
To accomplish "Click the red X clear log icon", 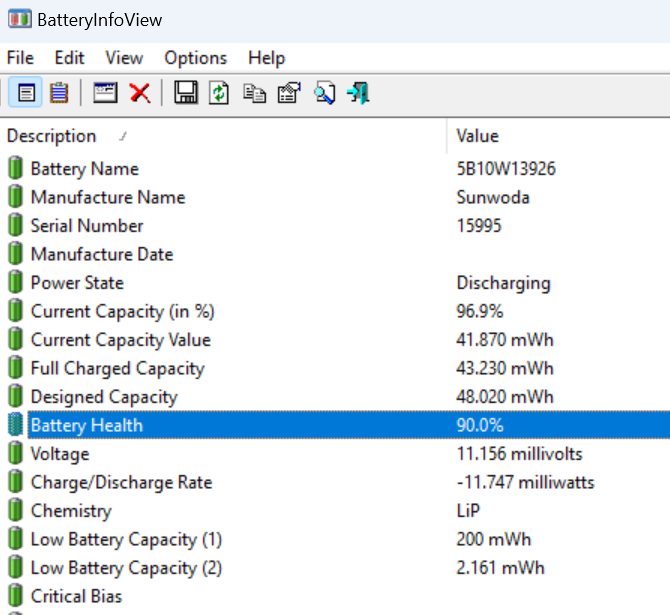I will point(140,93).
